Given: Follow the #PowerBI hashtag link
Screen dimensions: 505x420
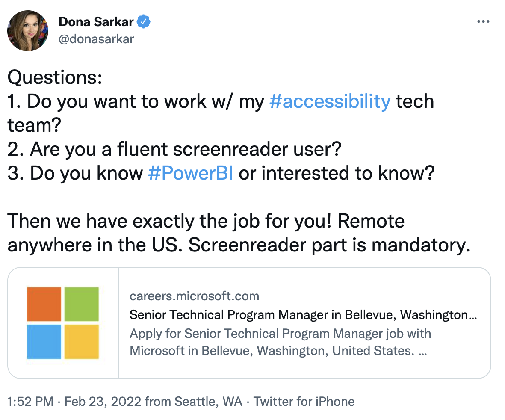Looking at the screenshot, I should point(191,173).
